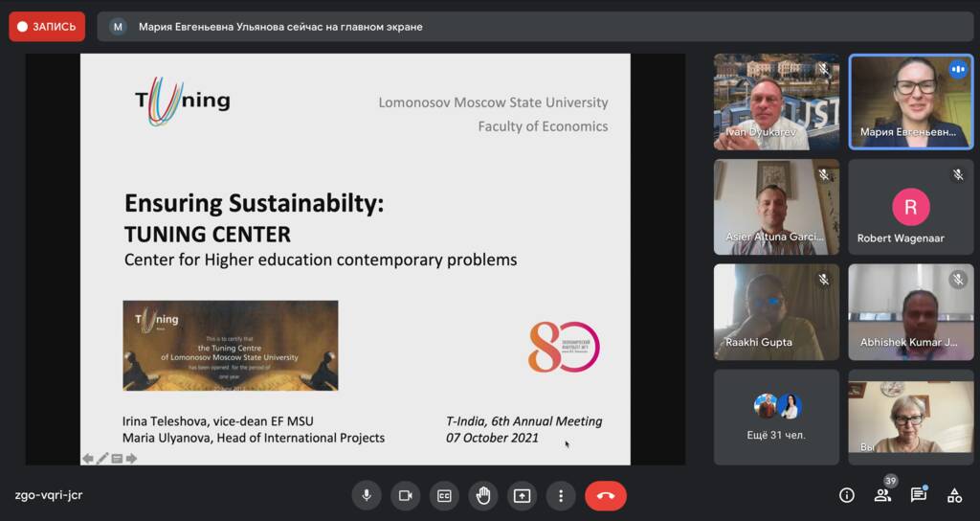Click the present screen icon
Screen dimensions: 980x521
[522, 496]
